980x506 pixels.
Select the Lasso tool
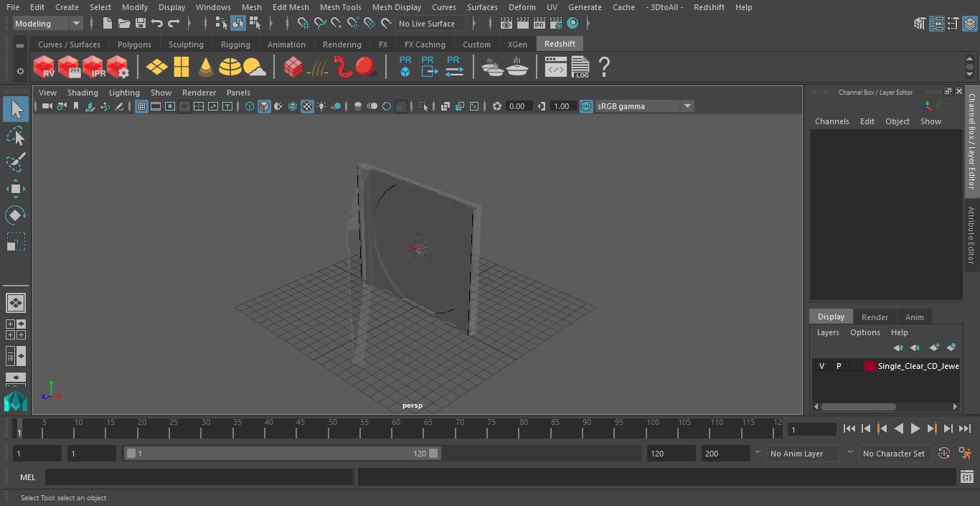click(16, 136)
